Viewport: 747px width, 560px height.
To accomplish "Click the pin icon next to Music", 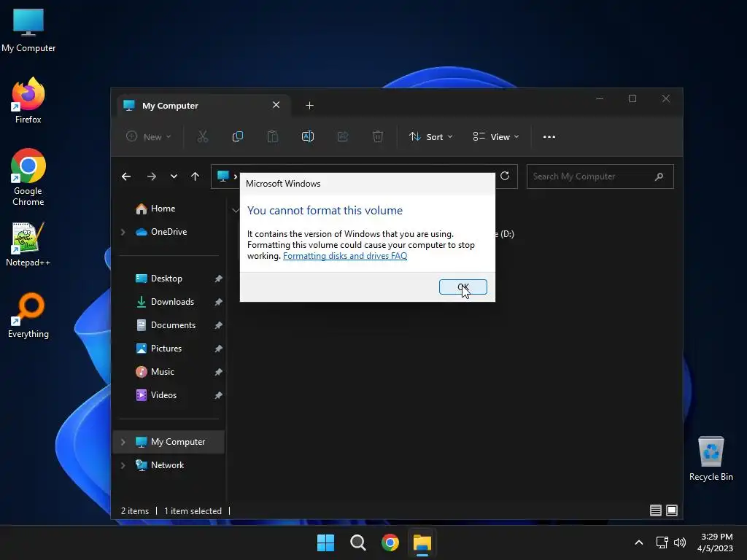I will coord(218,372).
